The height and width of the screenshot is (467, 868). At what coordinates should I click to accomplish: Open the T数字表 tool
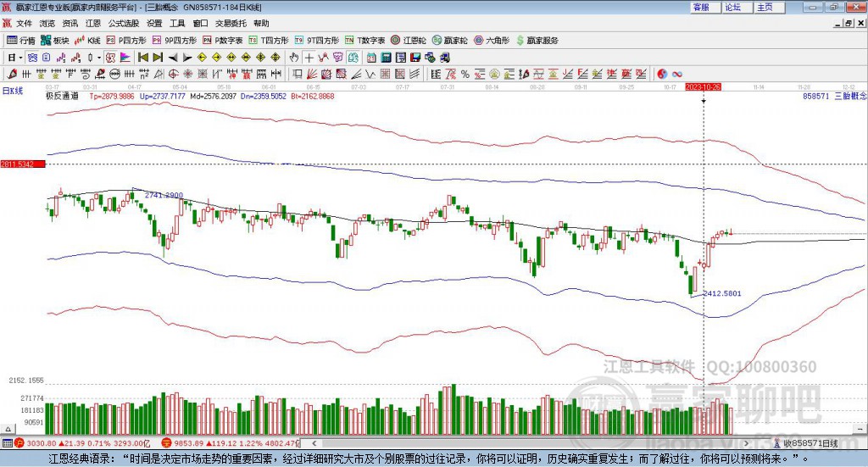tap(364, 41)
